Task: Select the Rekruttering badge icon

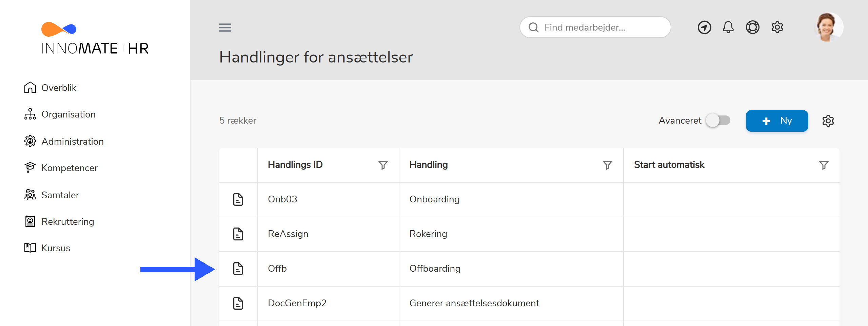Action: point(30,221)
